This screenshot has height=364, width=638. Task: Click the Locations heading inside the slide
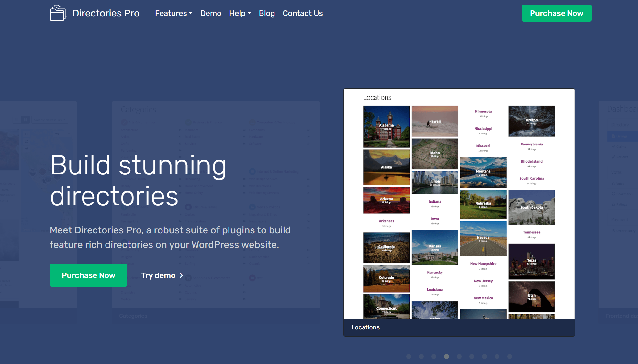pyautogui.click(x=377, y=97)
